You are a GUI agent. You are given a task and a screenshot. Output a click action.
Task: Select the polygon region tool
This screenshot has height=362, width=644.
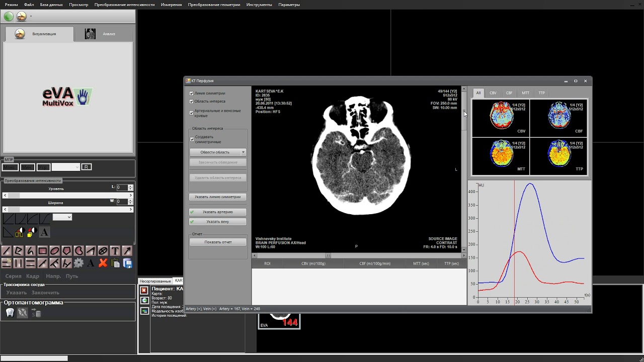point(66,250)
